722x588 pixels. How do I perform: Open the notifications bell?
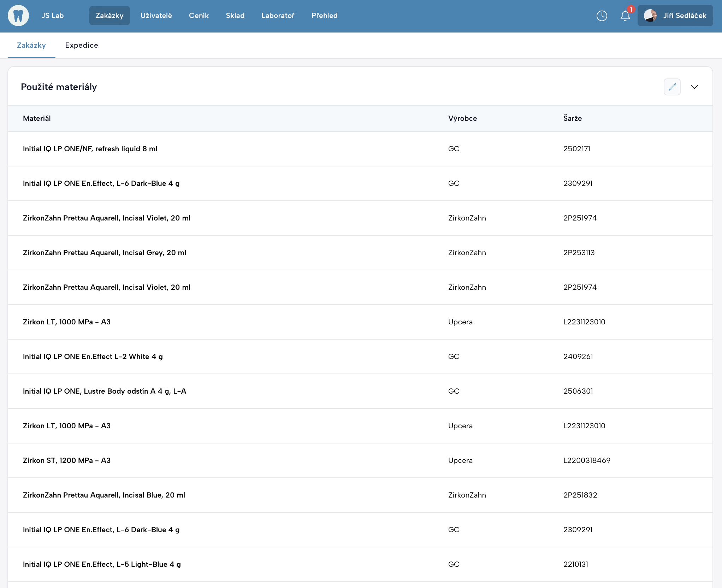tap(625, 16)
